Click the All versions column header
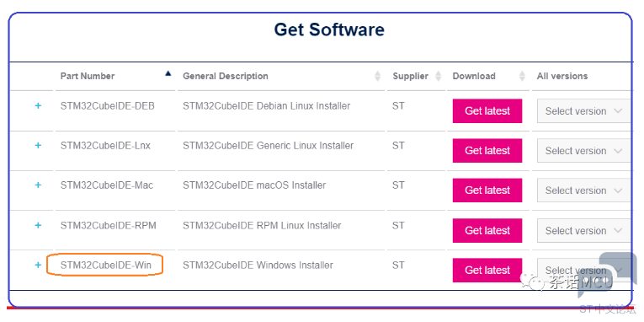Image resolution: width=644 pixels, height=322 pixels. point(562,76)
